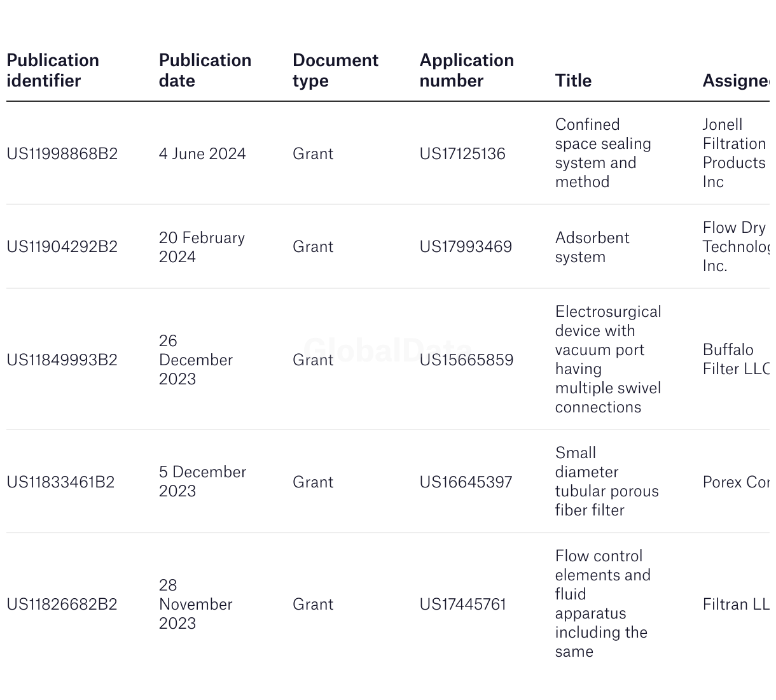Open publication US11833461B2

(x=60, y=482)
